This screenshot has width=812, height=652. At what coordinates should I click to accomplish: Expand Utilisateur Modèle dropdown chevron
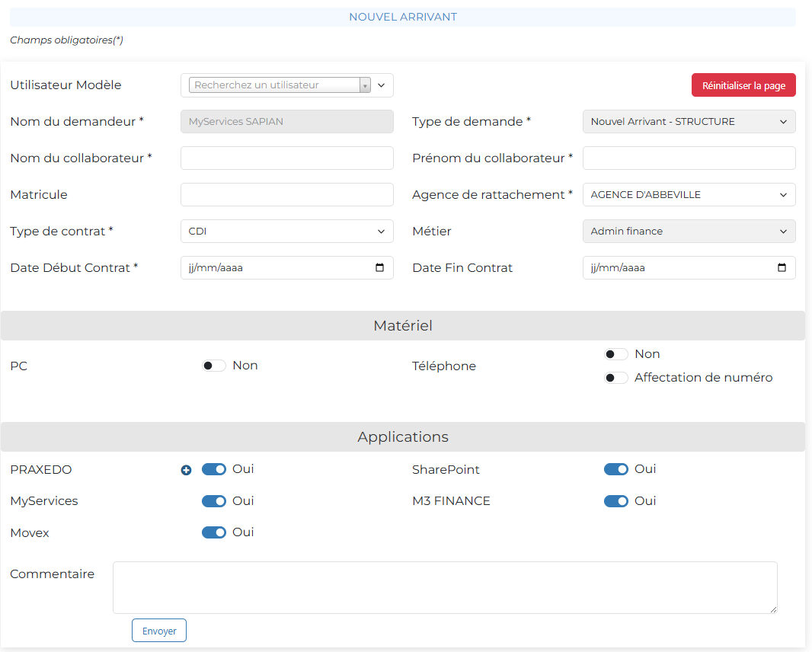(x=382, y=85)
